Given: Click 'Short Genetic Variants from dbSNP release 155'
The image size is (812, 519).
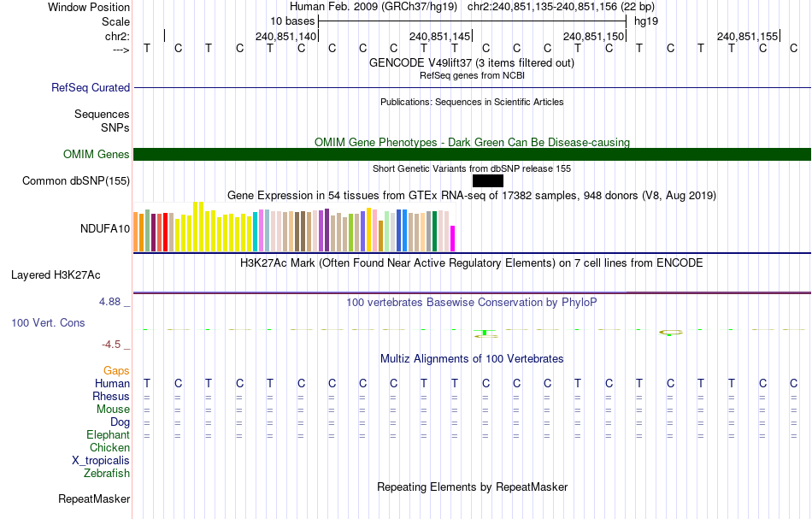Looking at the screenshot, I should pyautogui.click(x=472, y=168).
